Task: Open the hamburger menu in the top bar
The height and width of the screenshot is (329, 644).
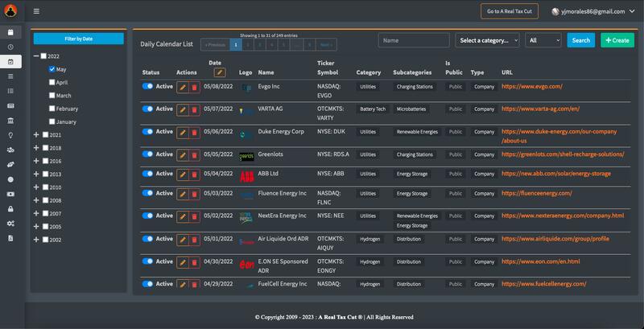Action: coord(36,11)
